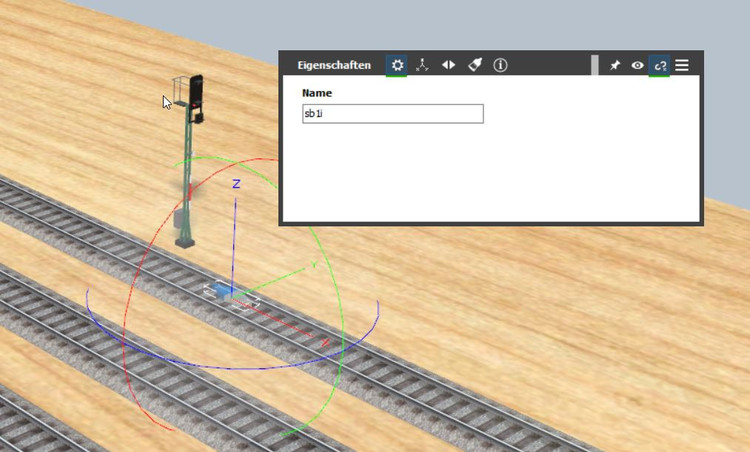This screenshot has height=452, width=750.
Task: Open the hamburger menu of Eigenschaften panel
Action: pos(682,65)
